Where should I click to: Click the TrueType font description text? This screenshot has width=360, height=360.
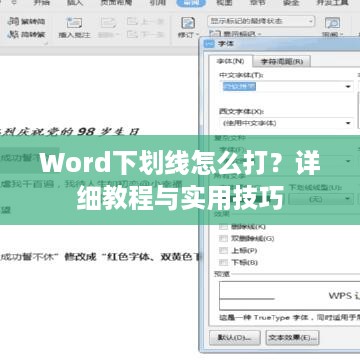pyautogui.click(x=289, y=317)
